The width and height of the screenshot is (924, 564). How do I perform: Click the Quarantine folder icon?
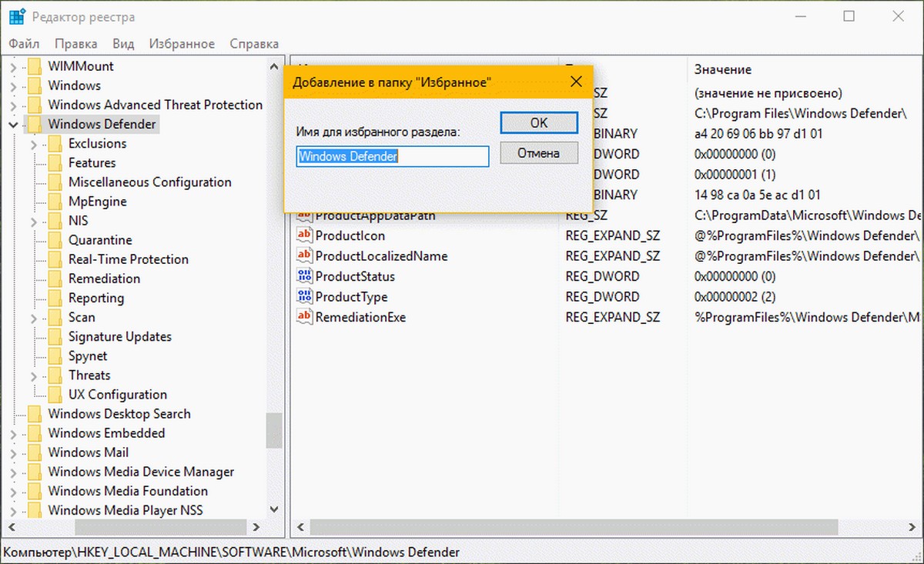(x=54, y=240)
